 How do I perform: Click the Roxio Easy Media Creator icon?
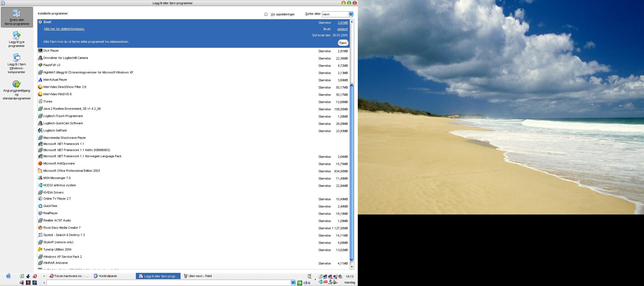point(40,228)
